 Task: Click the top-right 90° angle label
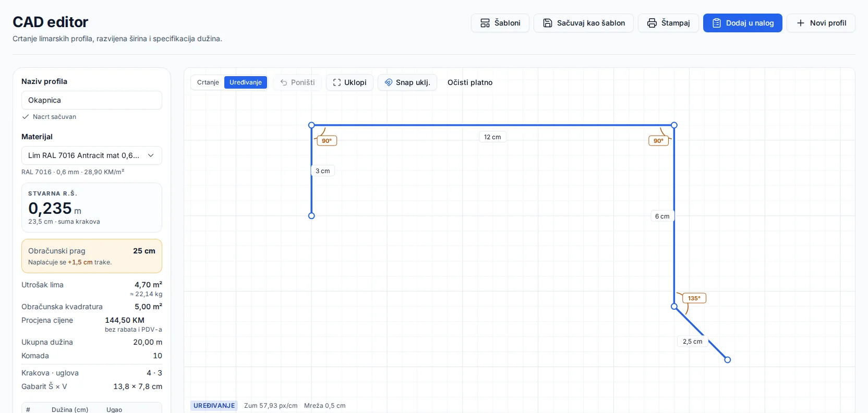(x=659, y=141)
